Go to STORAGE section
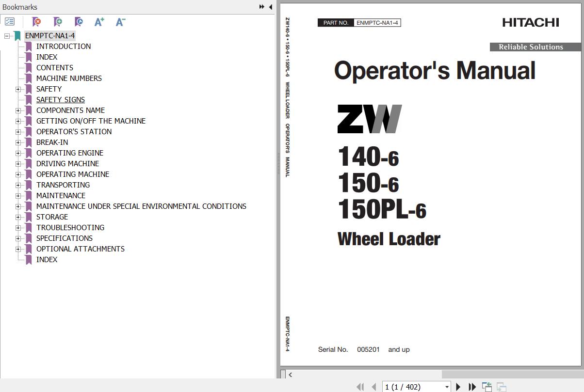Screen dimensions: 584x392 pos(52,217)
